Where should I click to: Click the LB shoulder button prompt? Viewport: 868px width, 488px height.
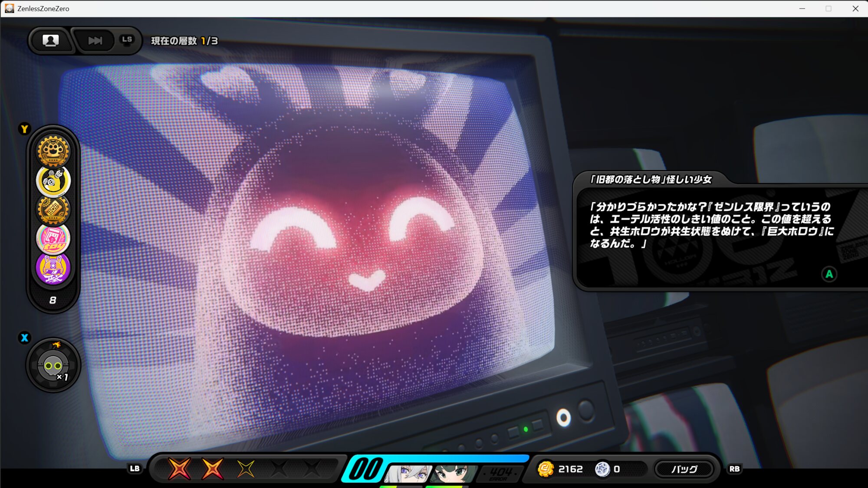135,468
